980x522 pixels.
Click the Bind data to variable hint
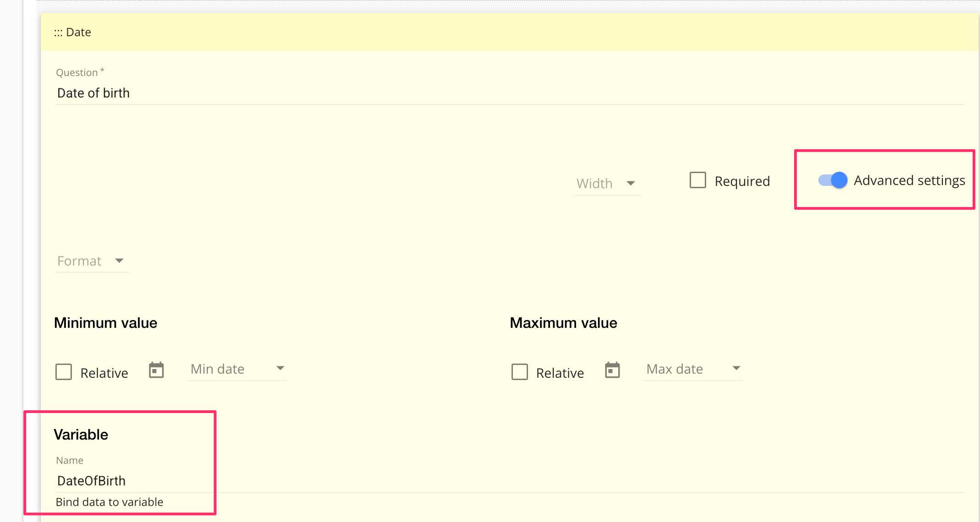point(109,502)
